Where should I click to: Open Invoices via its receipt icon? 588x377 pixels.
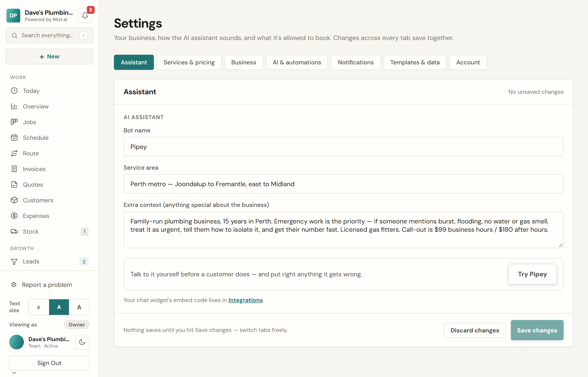click(14, 169)
